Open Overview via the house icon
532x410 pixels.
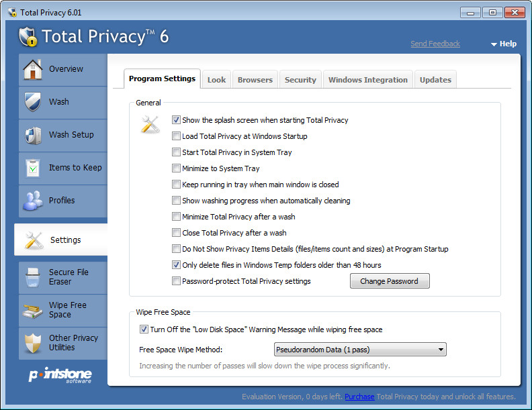32,70
